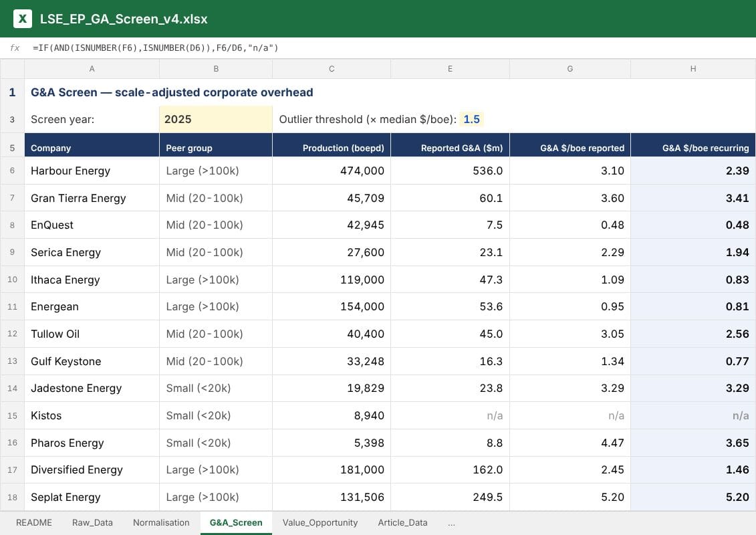Select the EnQuest company cell

click(92, 225)
